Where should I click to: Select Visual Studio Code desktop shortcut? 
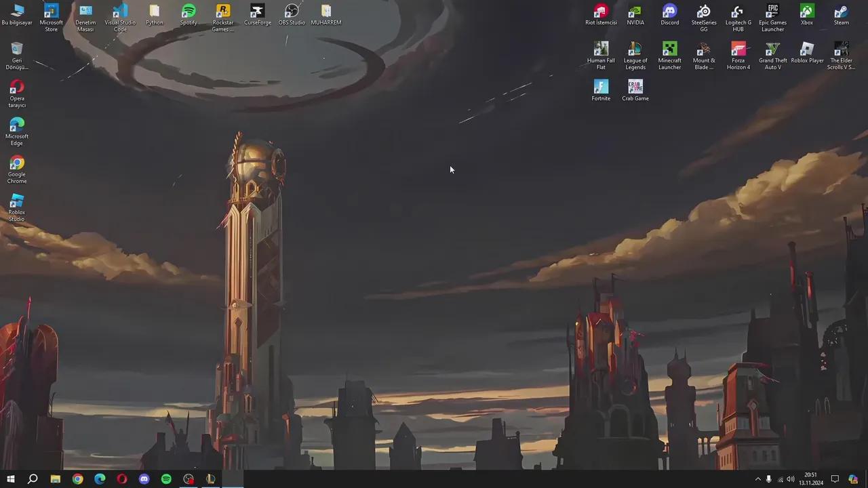coord(120,18)
